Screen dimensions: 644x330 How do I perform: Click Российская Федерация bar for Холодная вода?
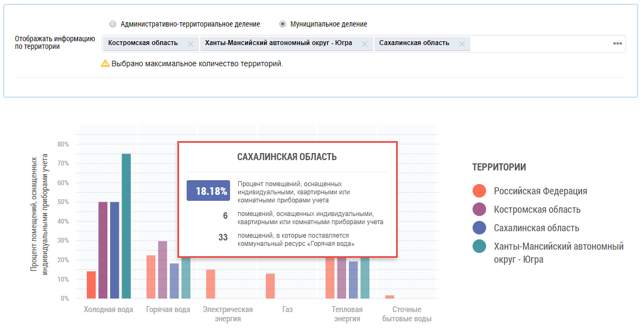tap(91, 284)
